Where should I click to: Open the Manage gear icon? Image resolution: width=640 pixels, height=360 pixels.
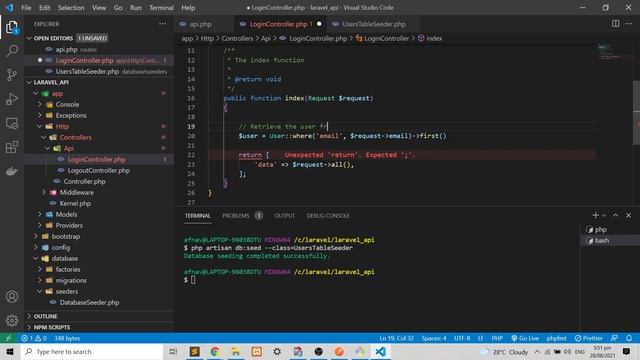pos(12,320)
